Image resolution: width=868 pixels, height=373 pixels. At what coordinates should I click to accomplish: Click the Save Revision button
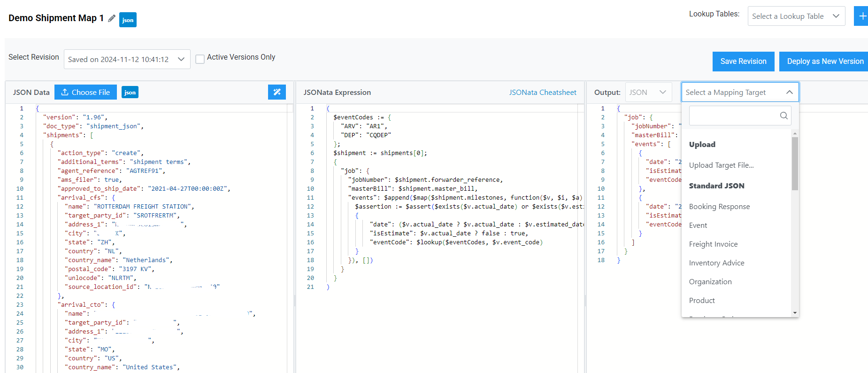click(x=743, y=62)
